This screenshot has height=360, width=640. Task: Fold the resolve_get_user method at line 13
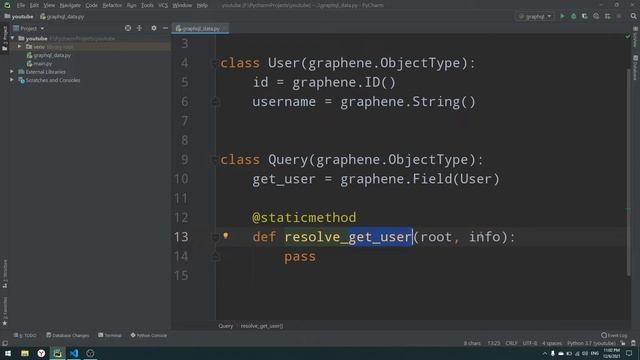click(x=215, y=237)
